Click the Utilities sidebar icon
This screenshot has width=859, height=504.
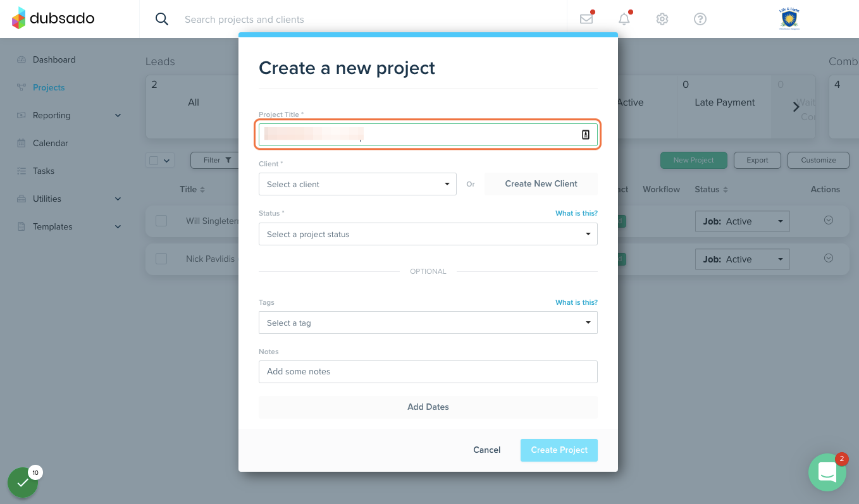(22, 199)
